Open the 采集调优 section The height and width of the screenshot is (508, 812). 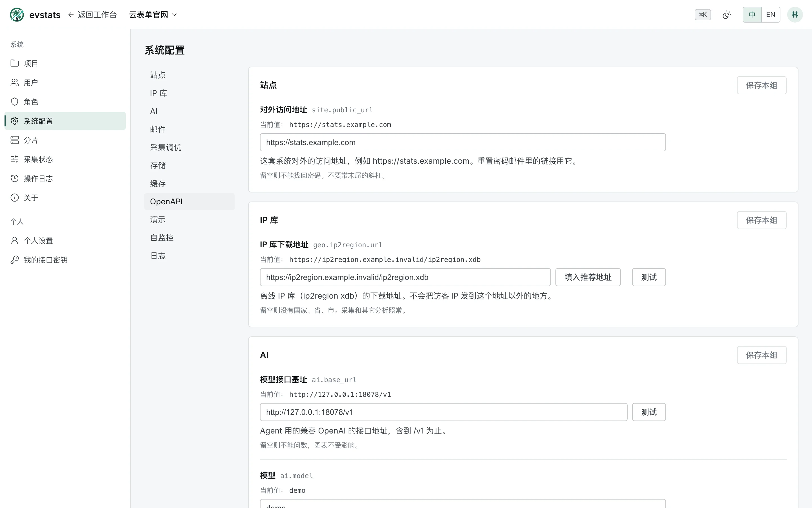pos(189,147)
